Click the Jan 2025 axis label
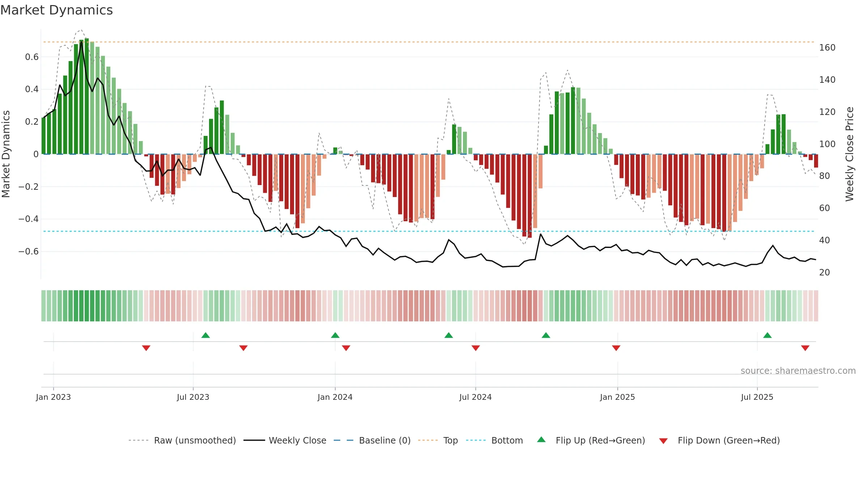This screenshot has width=868, height=488. coord(617,397)
